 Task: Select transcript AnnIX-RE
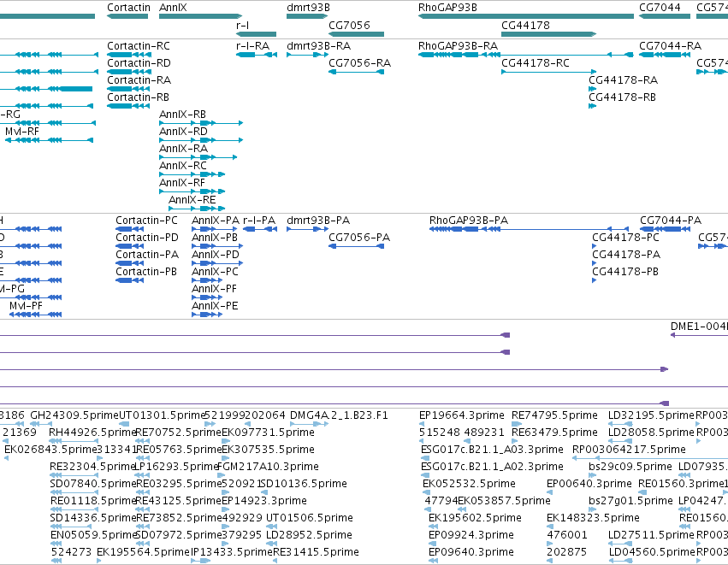[x=192, y=200]
